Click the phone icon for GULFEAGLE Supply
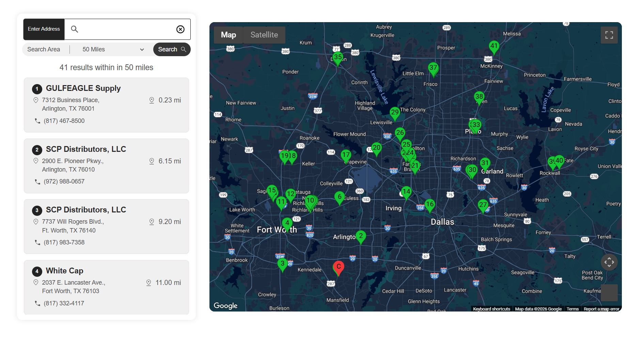 click(37, 121)
